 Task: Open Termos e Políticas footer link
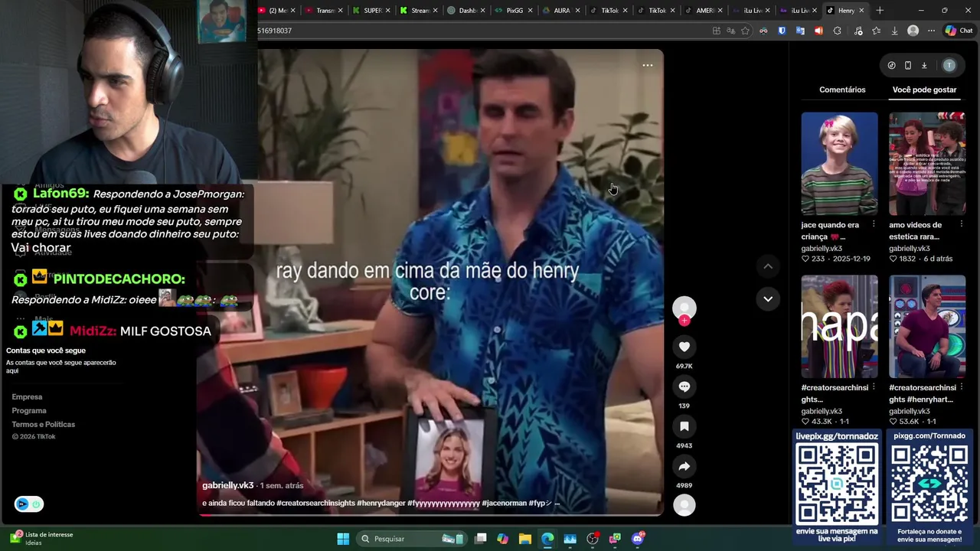coord(43,424)
